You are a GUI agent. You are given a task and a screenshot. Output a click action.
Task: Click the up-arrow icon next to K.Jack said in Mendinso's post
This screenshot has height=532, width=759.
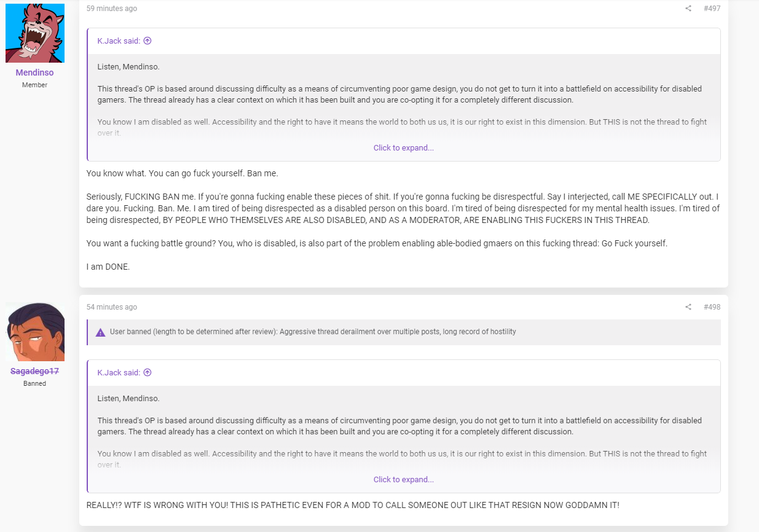(x=147, y=41)
